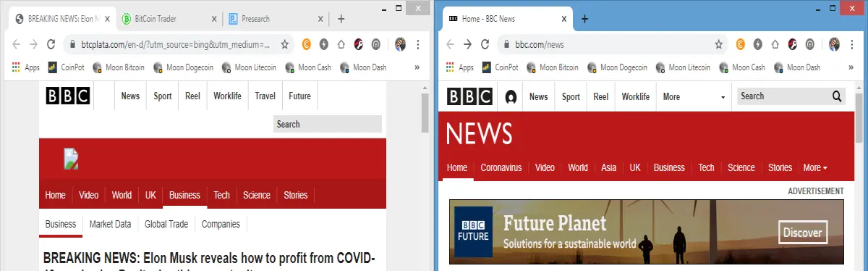The width and height of the screenshot is (868, 271).
Task: Click house-shaped extension icon in left window
Action: click(x=341, y=44)
